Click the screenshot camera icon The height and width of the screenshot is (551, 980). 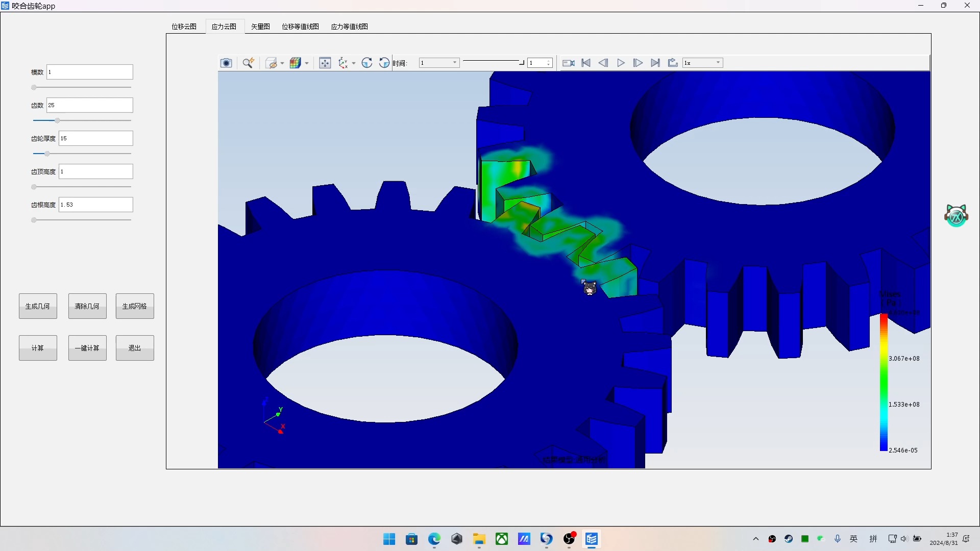point(226,63)
